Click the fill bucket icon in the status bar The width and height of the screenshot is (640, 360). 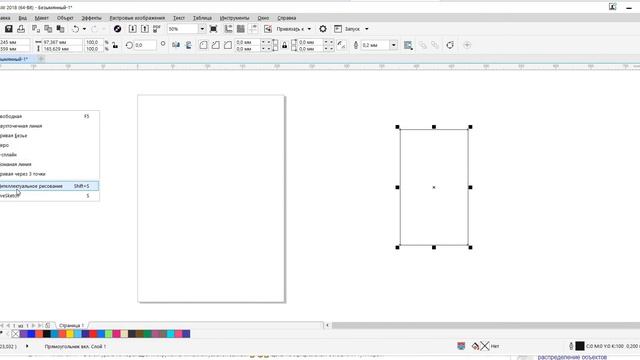coord(476,346)
